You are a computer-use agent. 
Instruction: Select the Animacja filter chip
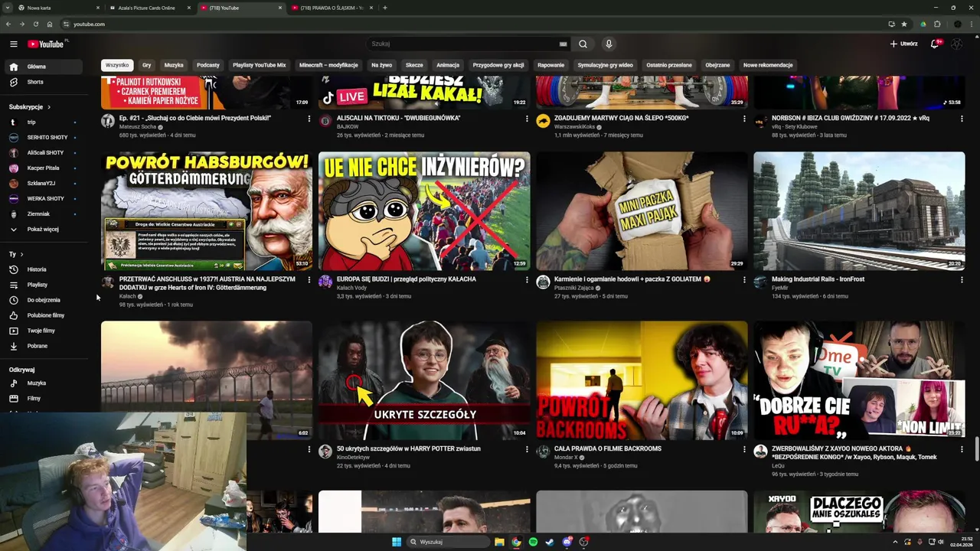click(448, 65)
